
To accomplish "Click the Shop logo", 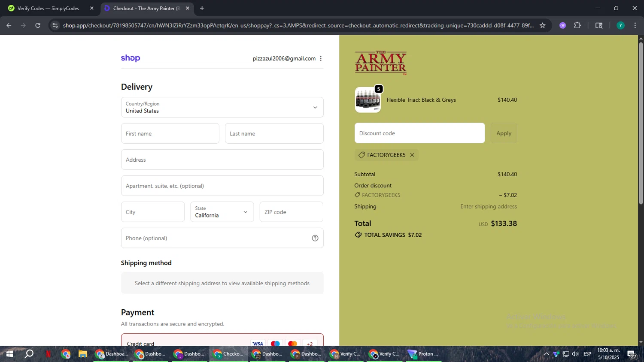I will (131, 58).
